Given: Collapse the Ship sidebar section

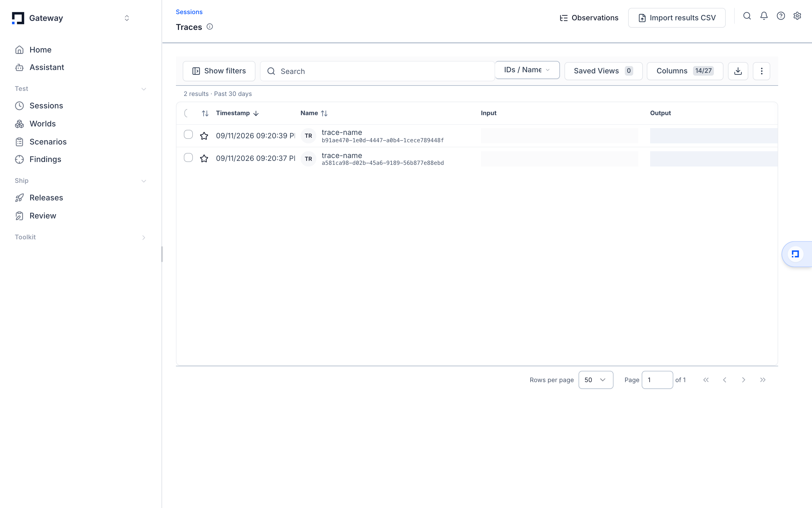Looking at the screenshot, I should point(144,181).
